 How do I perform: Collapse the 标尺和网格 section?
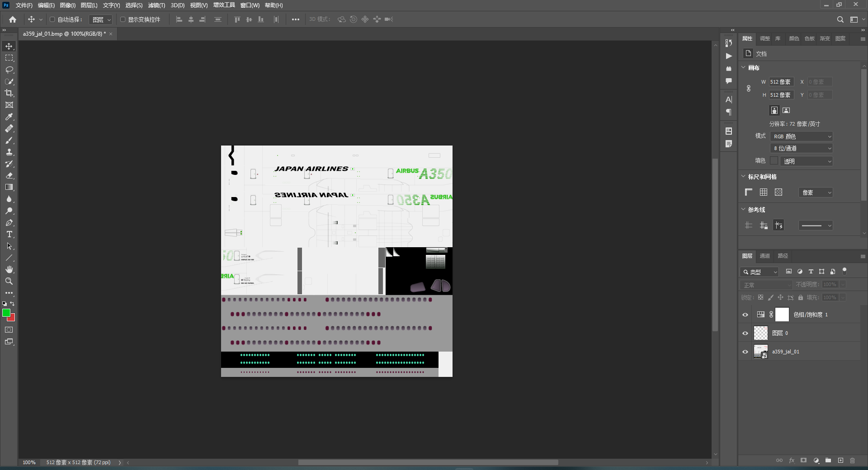coord(743,176)
